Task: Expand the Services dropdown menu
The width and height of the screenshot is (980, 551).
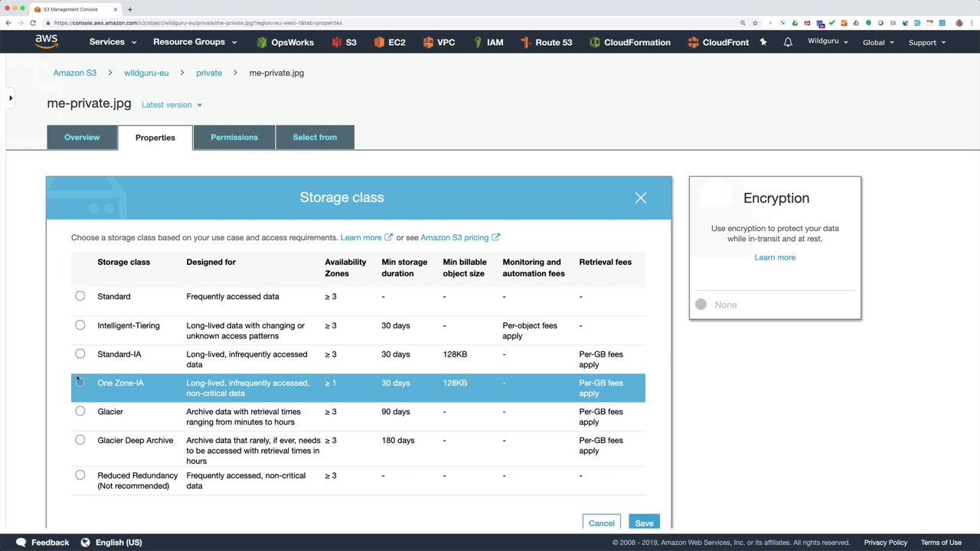Action: [x=113, y=42]
